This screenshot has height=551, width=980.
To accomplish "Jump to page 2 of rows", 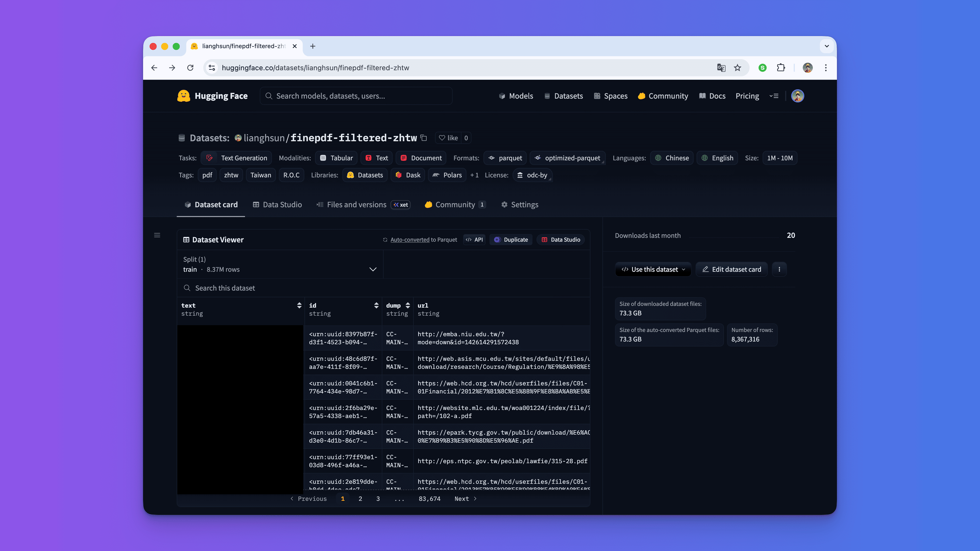I will 360,499.
